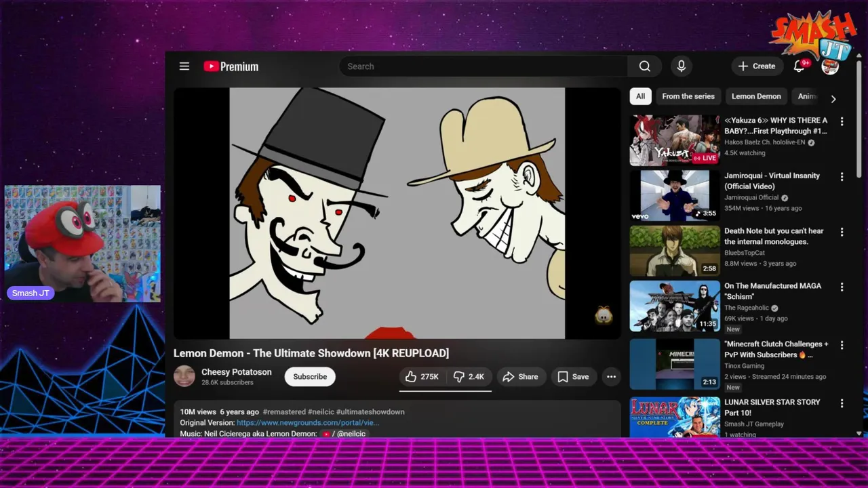This screenshot has height=488, width=868.
Task: Show more chips with right chevron
Action: [x=833, y=99]
